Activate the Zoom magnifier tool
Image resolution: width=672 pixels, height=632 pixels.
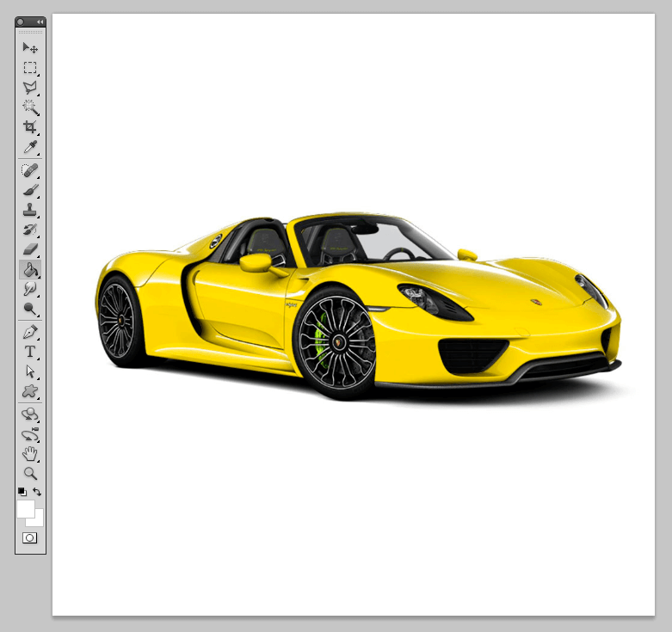30,473
